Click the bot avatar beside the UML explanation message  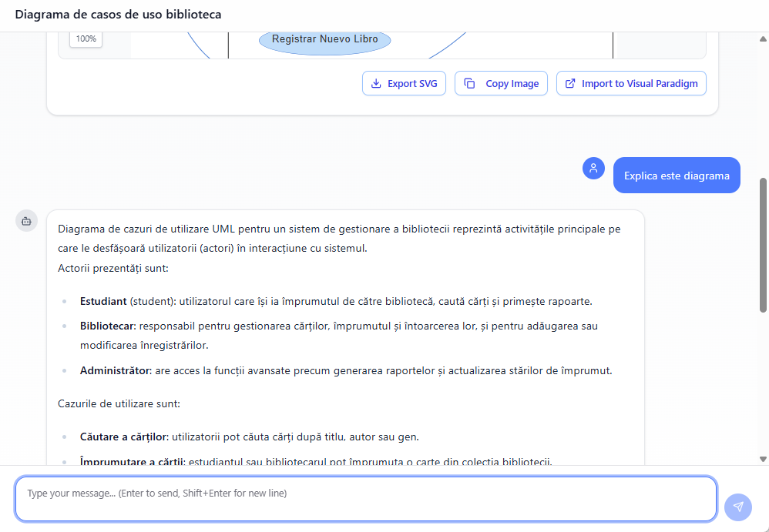[x=26, y=220]
